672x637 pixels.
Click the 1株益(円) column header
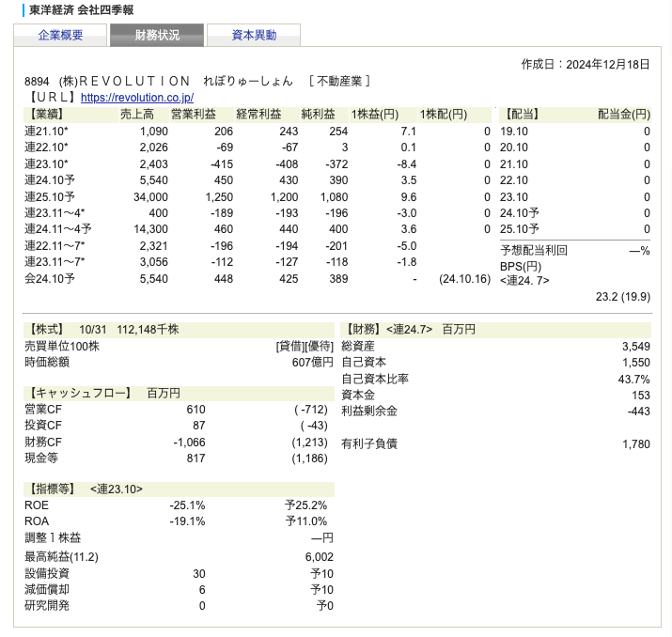tap(375, 115)
